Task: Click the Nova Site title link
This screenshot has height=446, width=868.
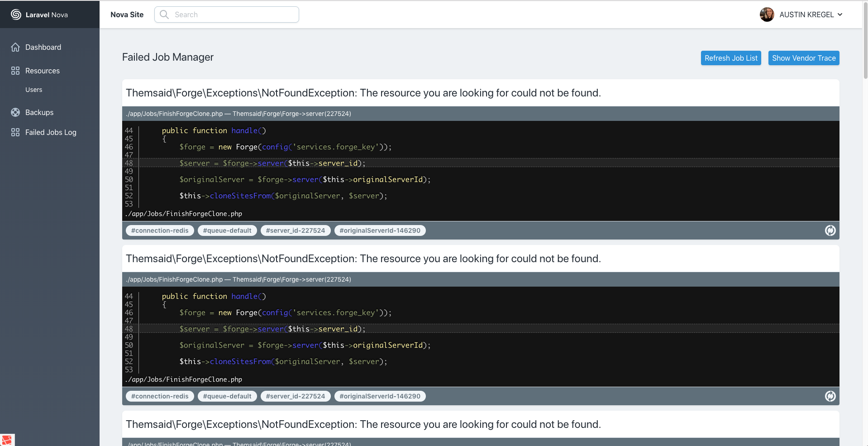Action: click(127, 14)
